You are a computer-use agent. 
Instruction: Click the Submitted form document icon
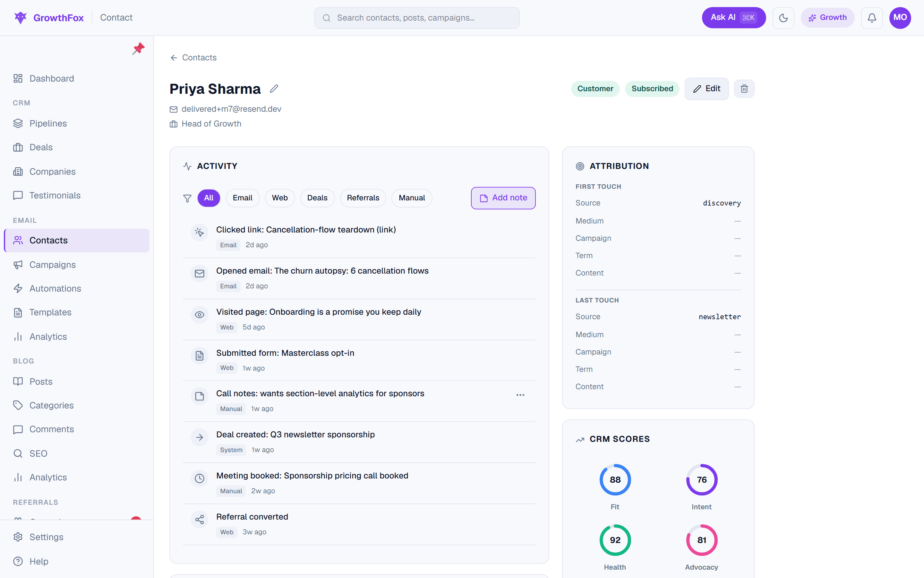tap(199, 356)
